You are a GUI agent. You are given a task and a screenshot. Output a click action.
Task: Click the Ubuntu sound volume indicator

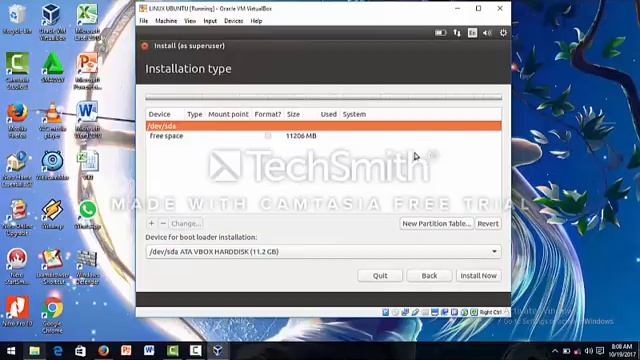coord(487,33)
